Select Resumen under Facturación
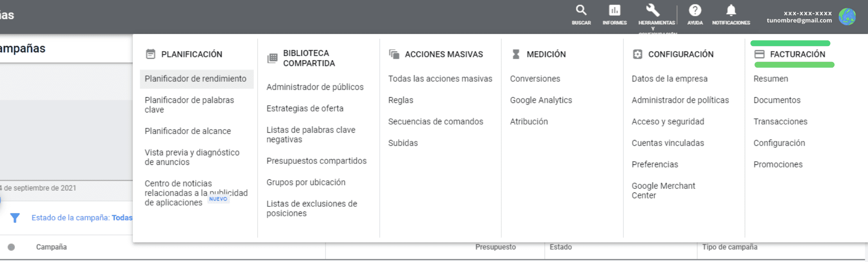 [x=770, y=79]
